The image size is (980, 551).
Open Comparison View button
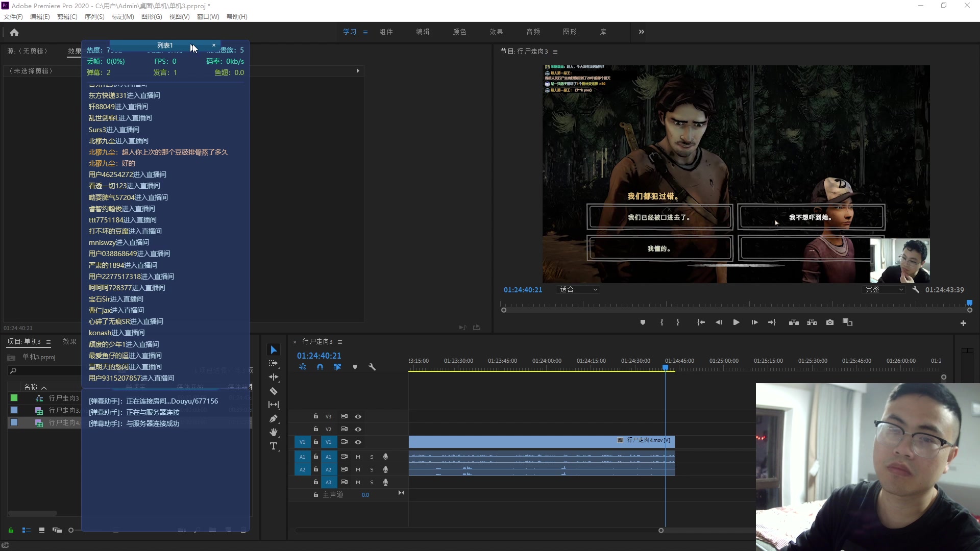(x=848, y=322)
